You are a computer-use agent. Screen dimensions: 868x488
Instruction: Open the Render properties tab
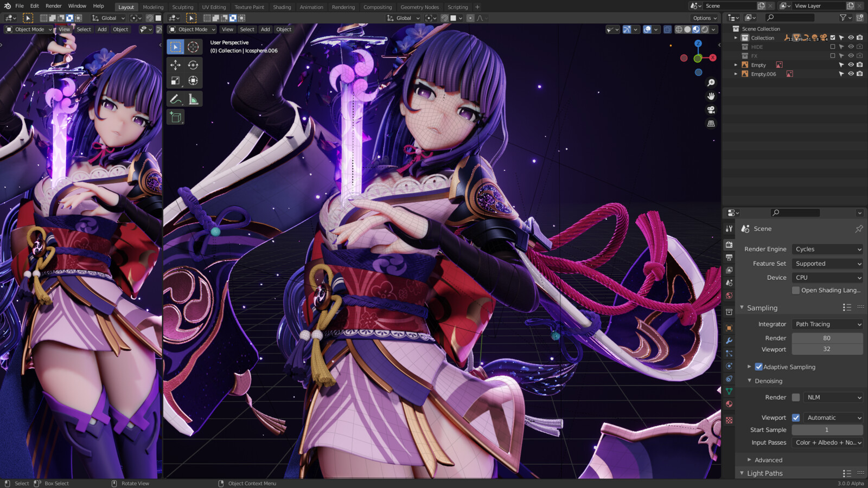(729, 245)
